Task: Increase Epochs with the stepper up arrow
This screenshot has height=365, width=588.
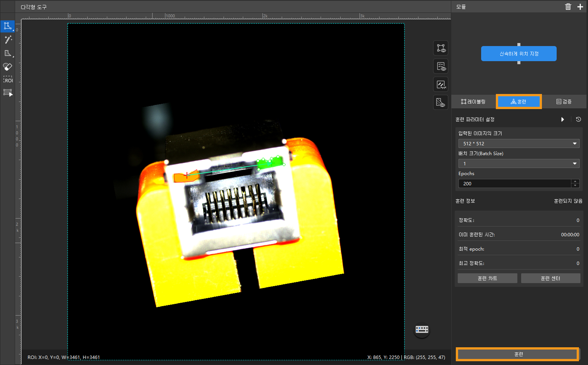Action: [575, 182]
